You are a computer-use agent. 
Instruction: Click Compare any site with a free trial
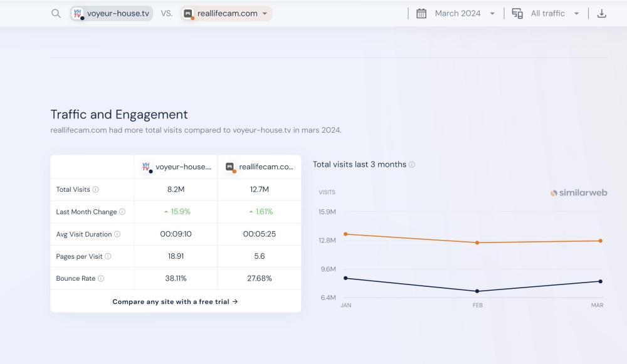[x=175, y=301]
